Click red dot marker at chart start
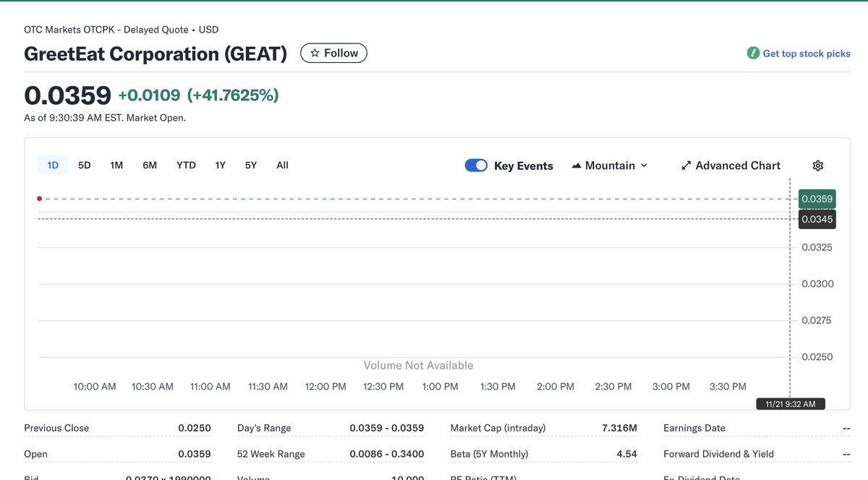The width and height of the screenshot is (868, 480). pyautogui.click(x=39, y=198)
